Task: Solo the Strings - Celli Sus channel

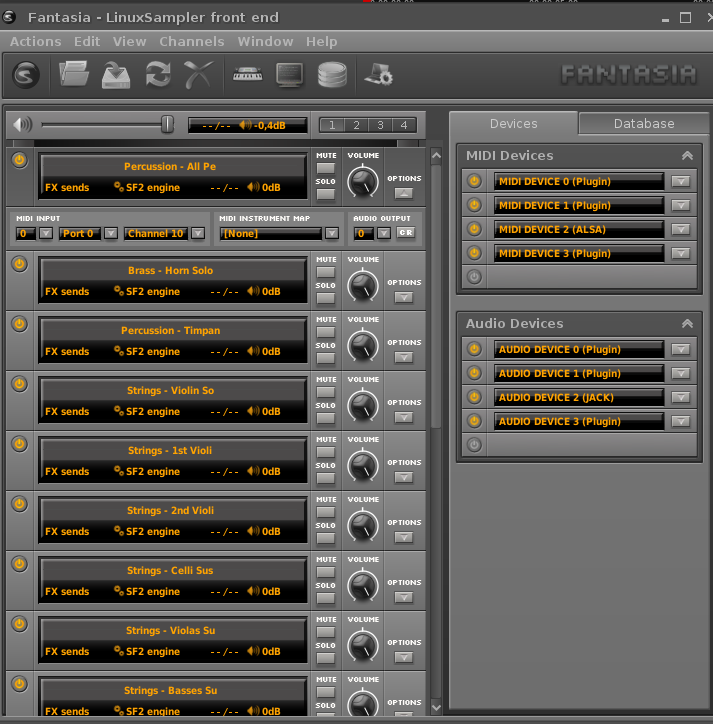Action: (326, 598)
